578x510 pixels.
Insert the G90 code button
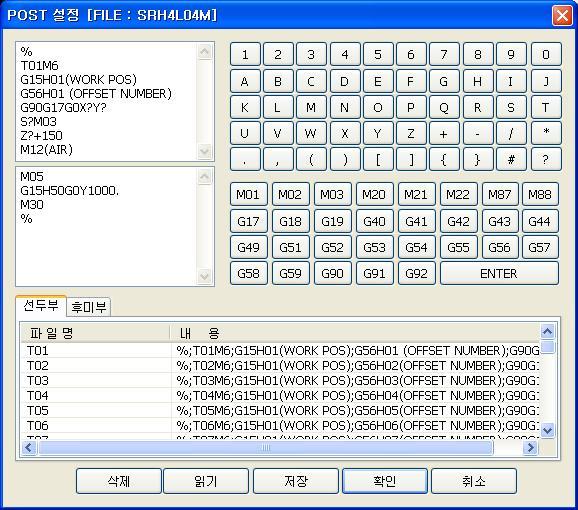point(332,273)
